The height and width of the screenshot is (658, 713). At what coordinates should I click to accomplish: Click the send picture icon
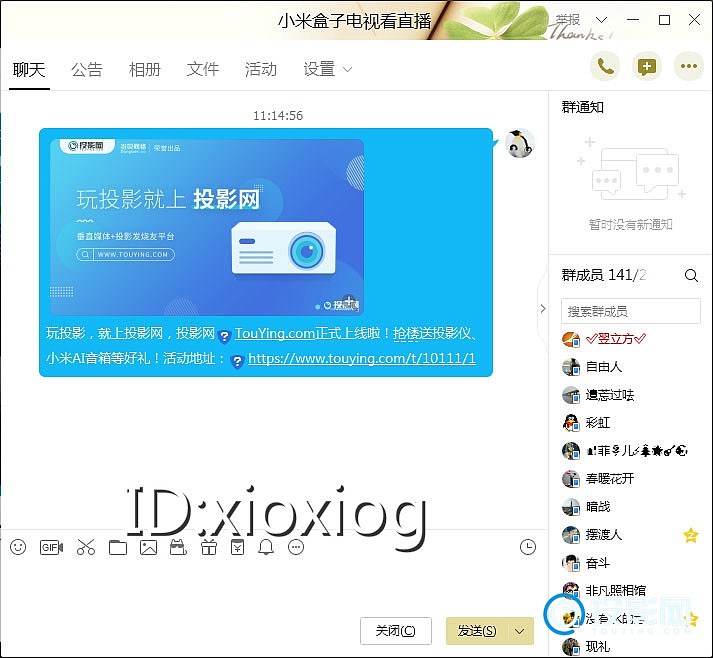tap(149, 547)
